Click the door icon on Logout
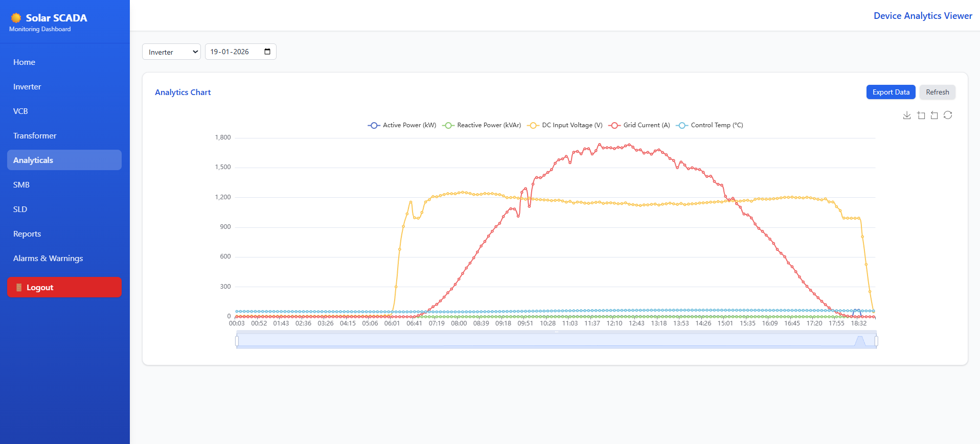The height and width of the screenshot is (444, 980). click(19, 288)
